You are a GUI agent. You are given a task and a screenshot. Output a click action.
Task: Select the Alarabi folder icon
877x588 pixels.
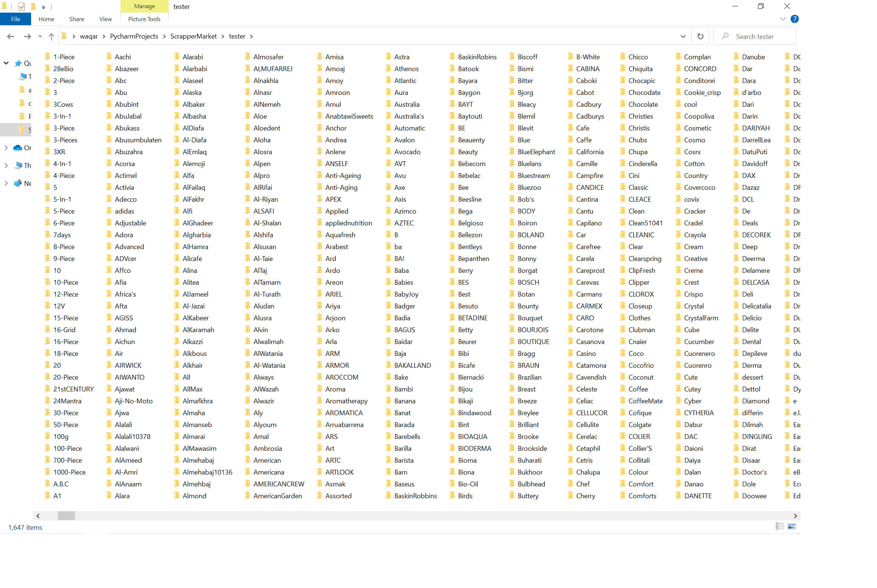(x=176, y=57)
